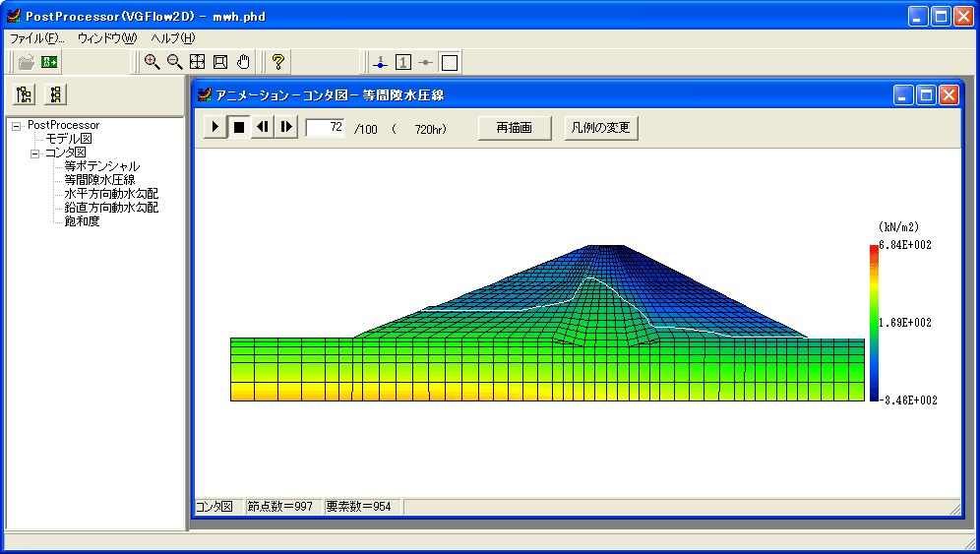This screenshot has height=554, width=980.
Task: Minimize the animation contour child window
Action: [x=903, y=95]
